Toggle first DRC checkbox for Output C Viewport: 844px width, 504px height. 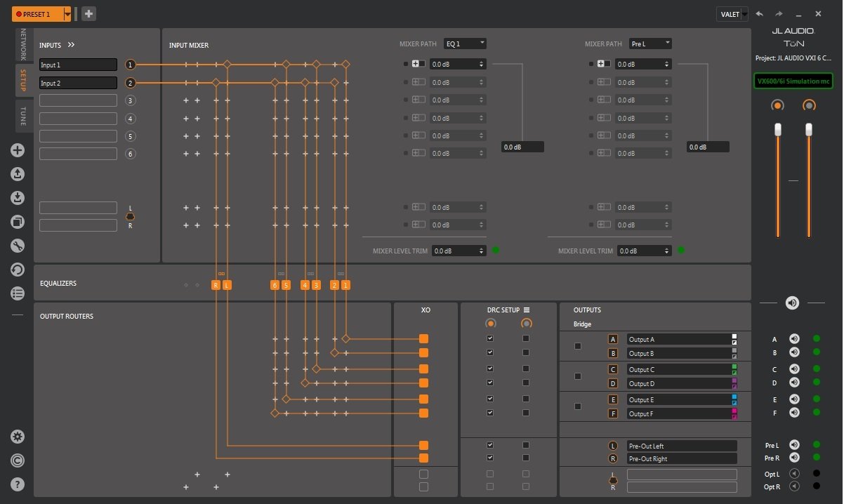click(490, 369)
